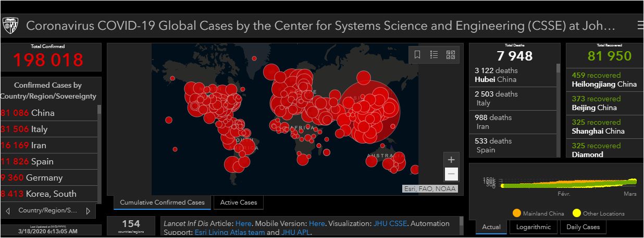
Task: Select the Actual chart tab
Action: (x=491, y=227)
